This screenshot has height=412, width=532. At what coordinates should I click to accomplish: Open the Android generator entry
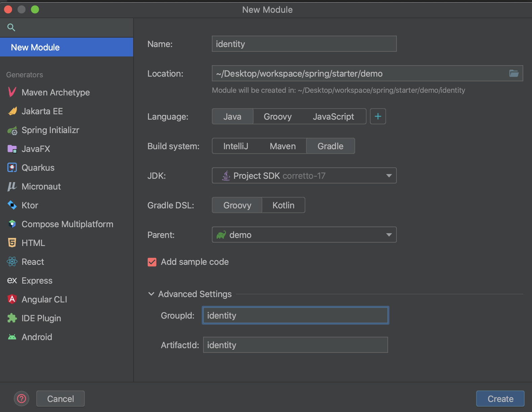point(67,337)
